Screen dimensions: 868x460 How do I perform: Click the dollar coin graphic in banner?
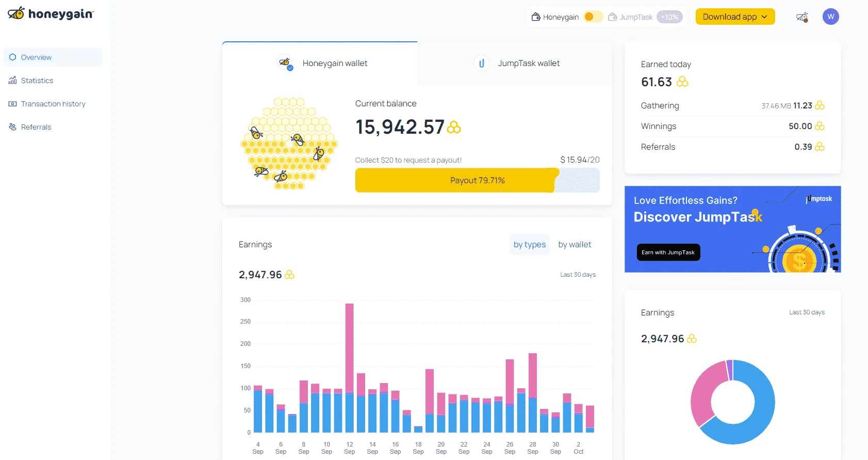(x=799, y=260)
